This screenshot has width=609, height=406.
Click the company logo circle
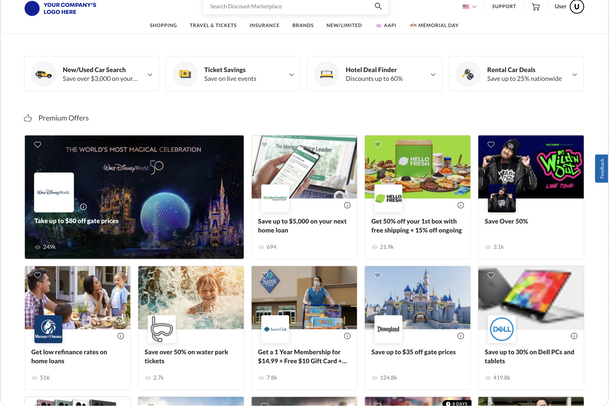pos(32,8)
